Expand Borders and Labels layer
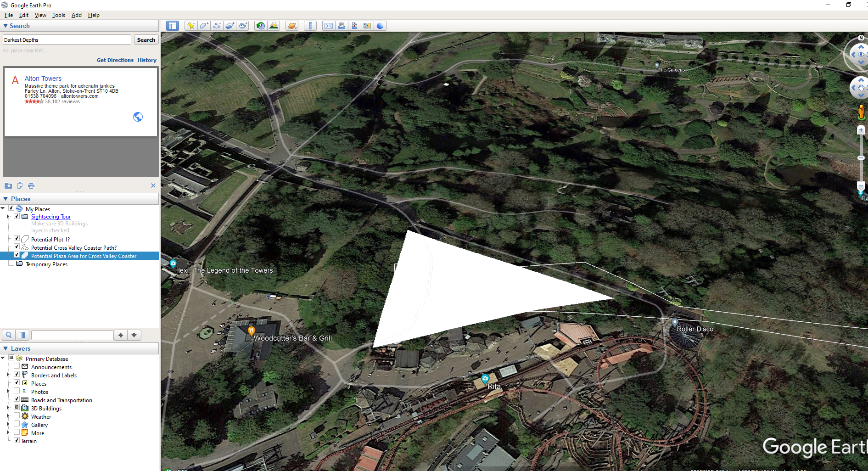868x471 pixels. pos(8,375)
